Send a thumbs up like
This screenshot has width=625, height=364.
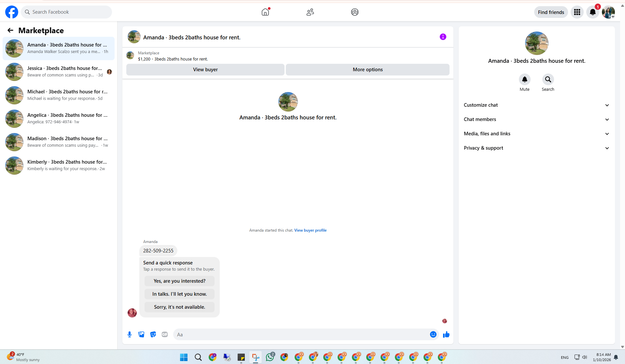[446, 334]
